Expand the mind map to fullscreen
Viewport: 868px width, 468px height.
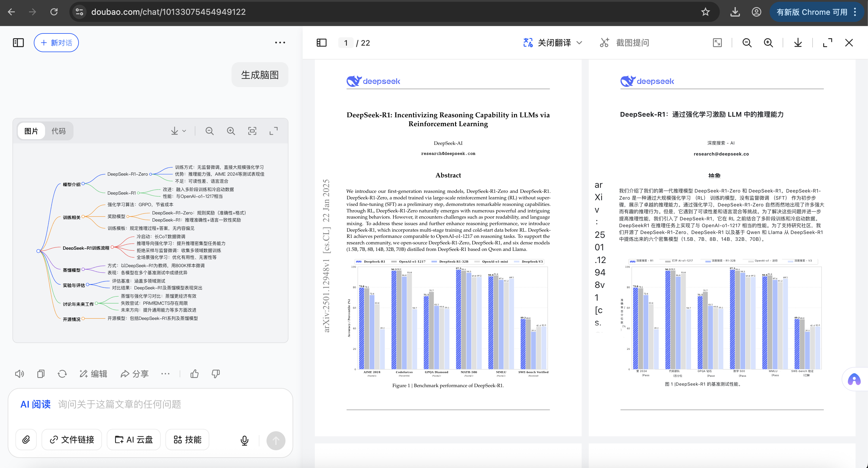point(274,131)
